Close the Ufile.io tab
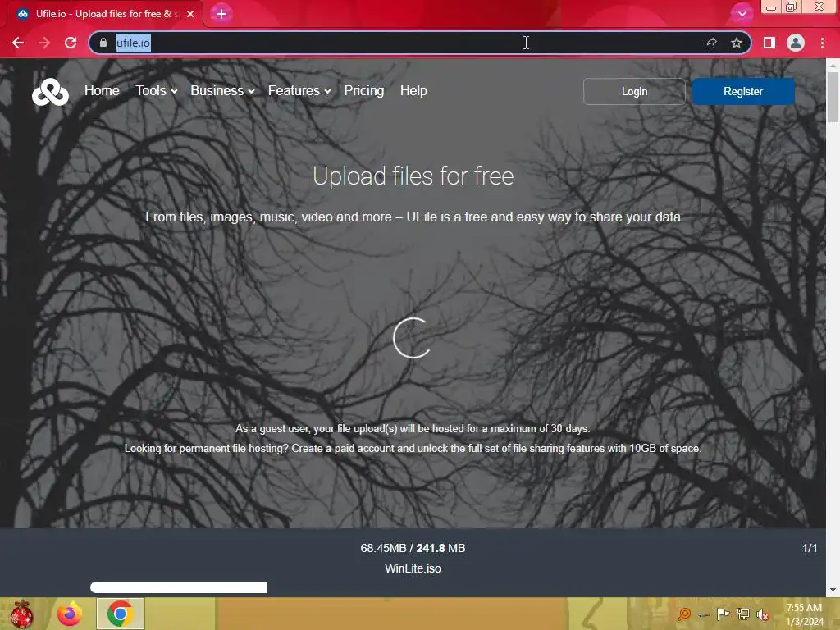 click(190, 14)
